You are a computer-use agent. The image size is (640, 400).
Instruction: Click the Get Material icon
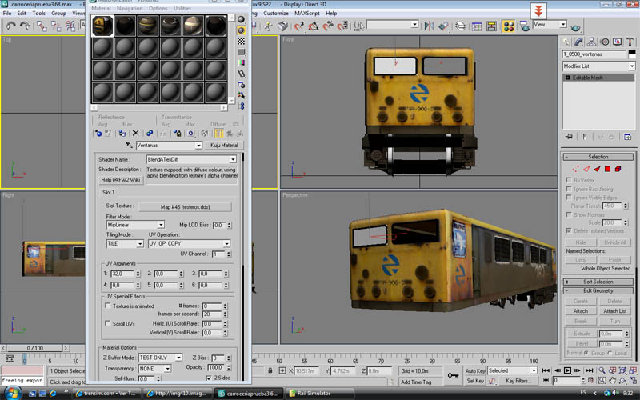[x=100, y=132]
